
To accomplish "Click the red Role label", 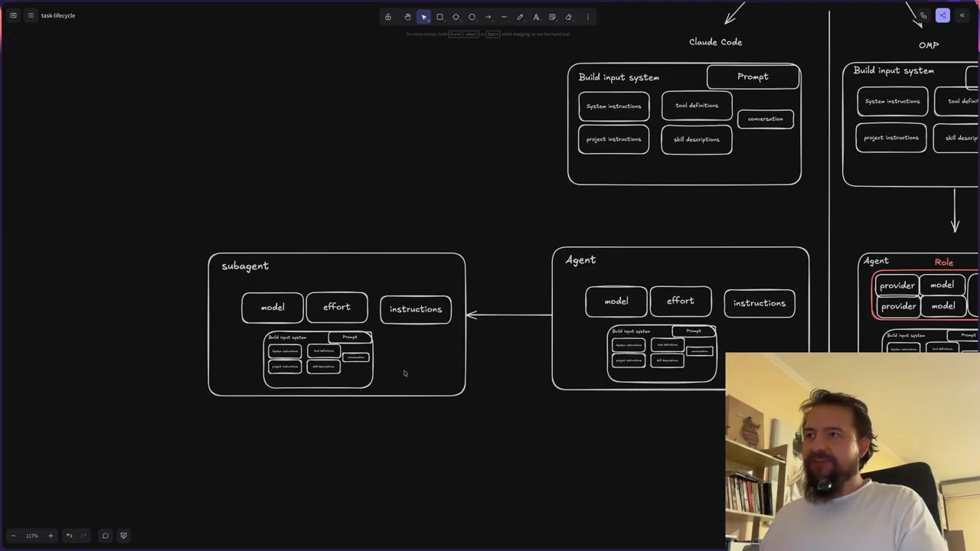I will click(944, 262).
